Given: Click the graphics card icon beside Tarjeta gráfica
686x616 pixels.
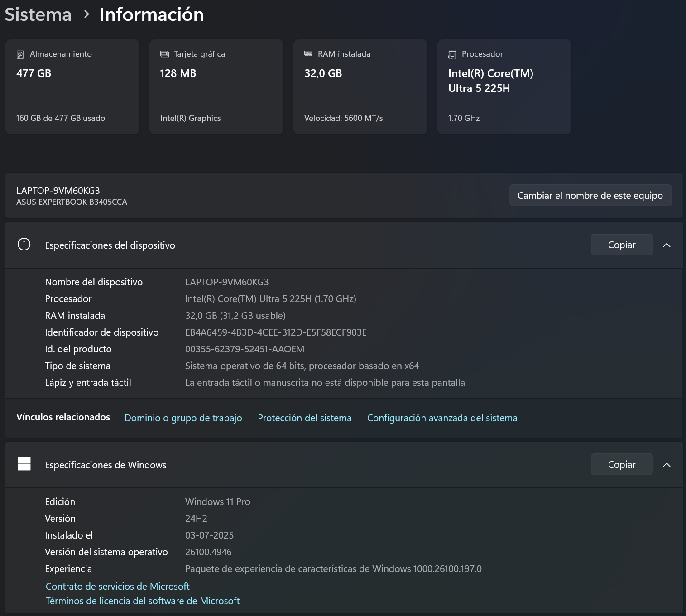Looking at the screenshot, I should (164, 54).
